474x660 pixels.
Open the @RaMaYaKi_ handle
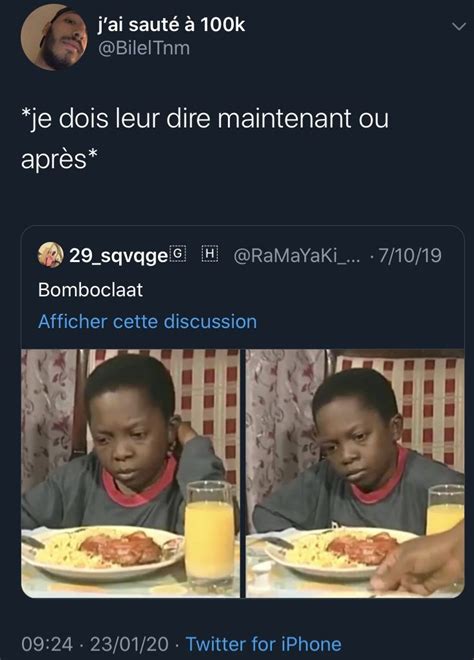click(296, 255)
